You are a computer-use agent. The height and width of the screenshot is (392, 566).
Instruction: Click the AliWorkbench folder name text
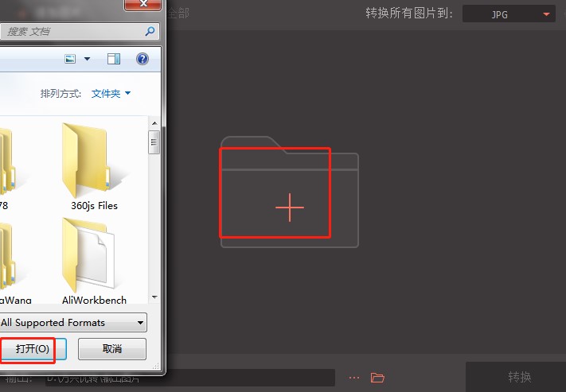point(94,300)
